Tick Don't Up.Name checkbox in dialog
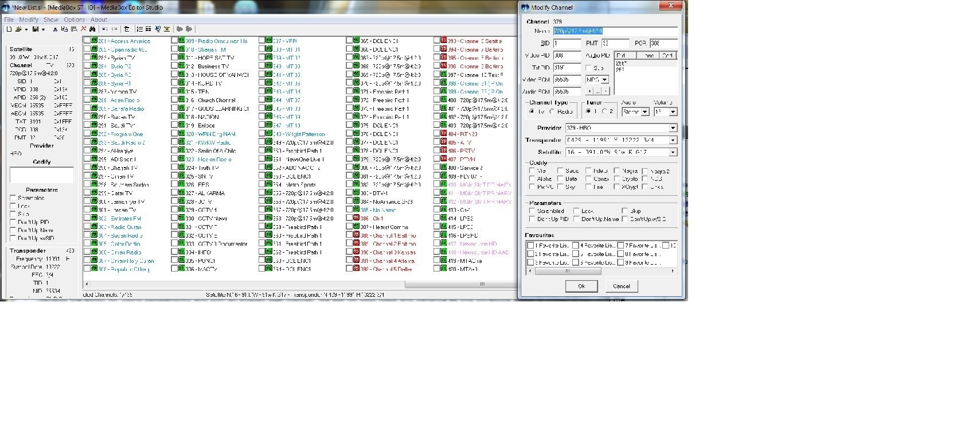 [577, 219]
